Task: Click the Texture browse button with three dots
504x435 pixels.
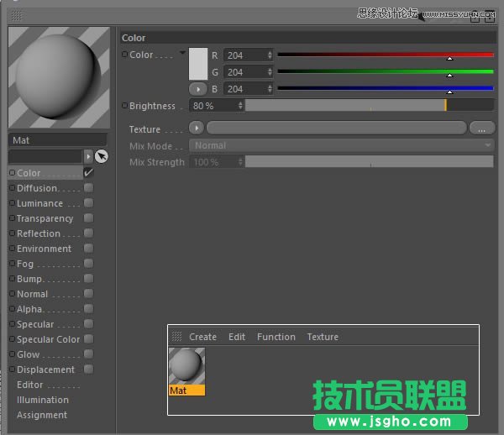Action: (x=481, y=128)
